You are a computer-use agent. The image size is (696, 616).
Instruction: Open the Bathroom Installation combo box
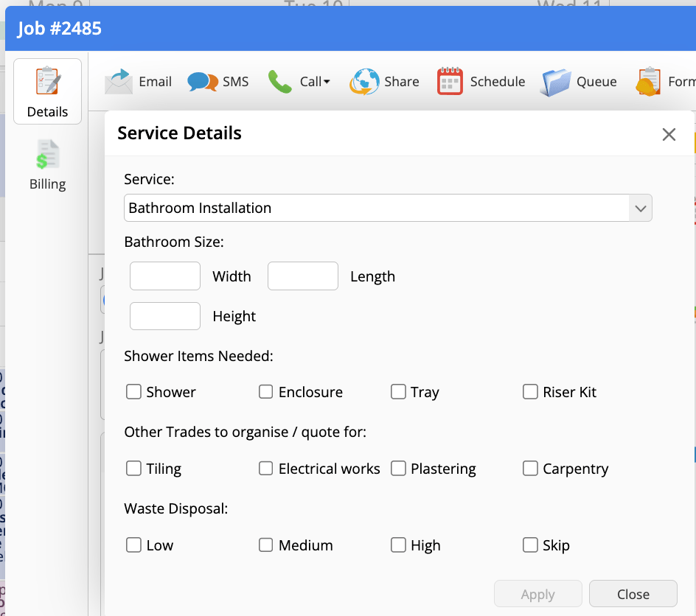[376, 209]
